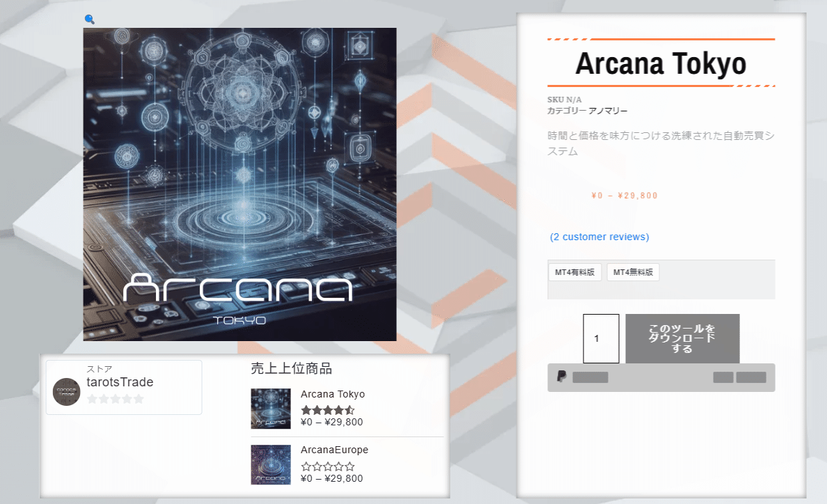Open the 2 customer reviews link
The height and width of the screenshot is (504, 827).
(599, 237)
